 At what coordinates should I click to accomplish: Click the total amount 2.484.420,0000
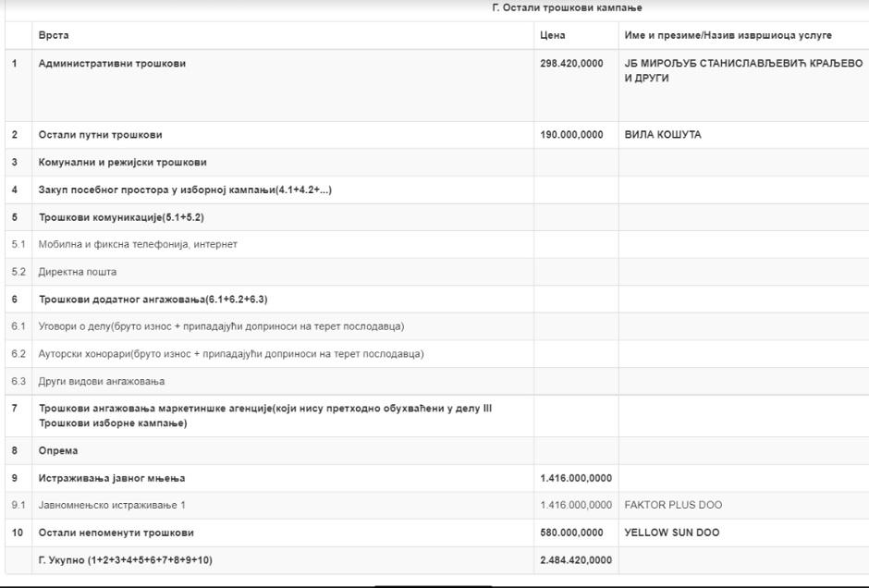[x=575, y=560]
